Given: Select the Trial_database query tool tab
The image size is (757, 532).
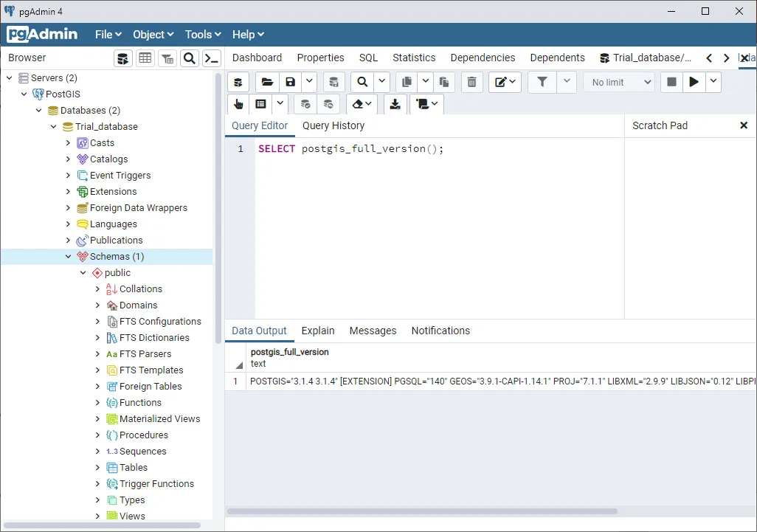Looking at the screenshot, I should pos(646,58).
